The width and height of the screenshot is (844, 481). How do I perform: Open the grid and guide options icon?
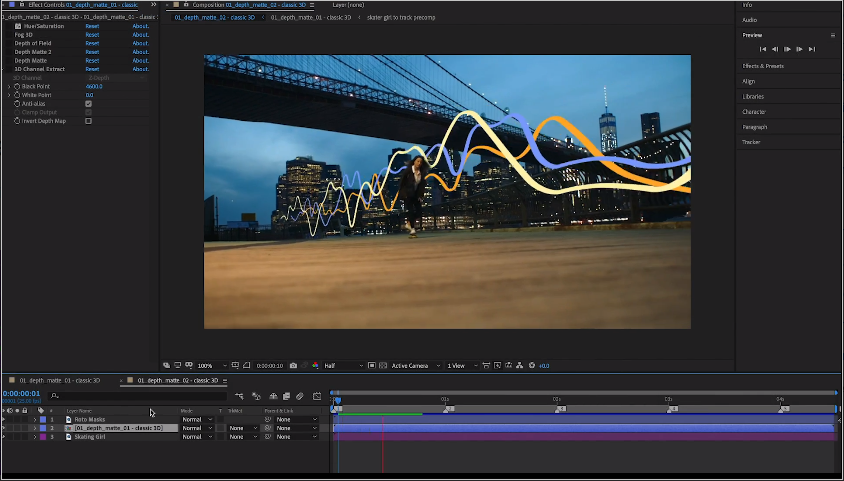(235, 365)
